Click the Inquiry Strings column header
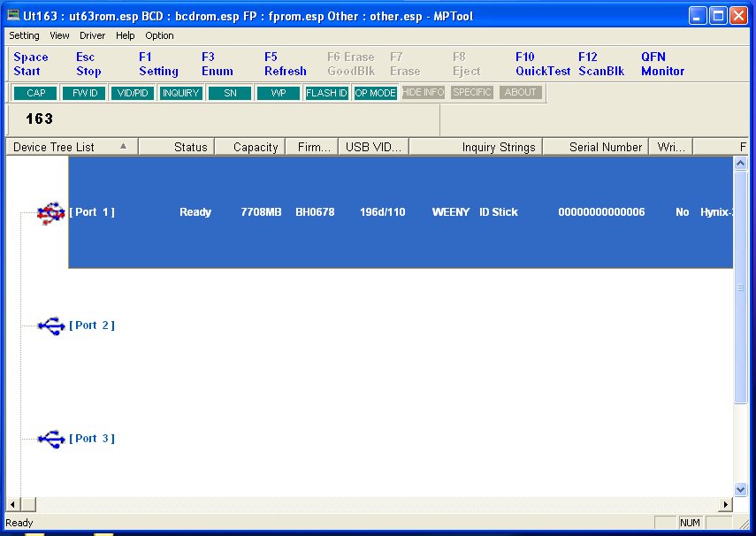Screen dimensions: 756x536 coord(476,147)
